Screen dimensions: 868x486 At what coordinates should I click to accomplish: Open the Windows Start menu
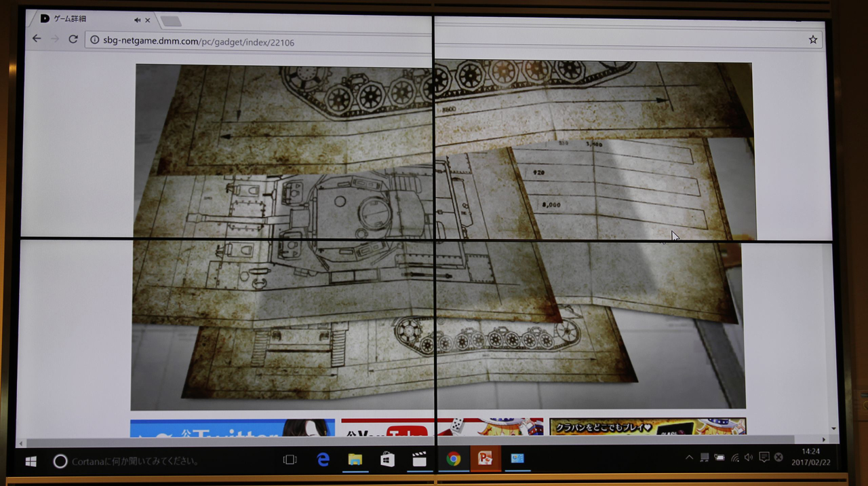coord(31,461)
